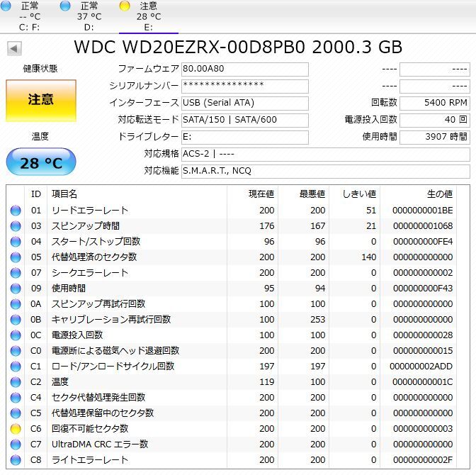Click raw value 0000000001BE
Image resolution: width=476 pixels, height=475 pixels.
423,211
